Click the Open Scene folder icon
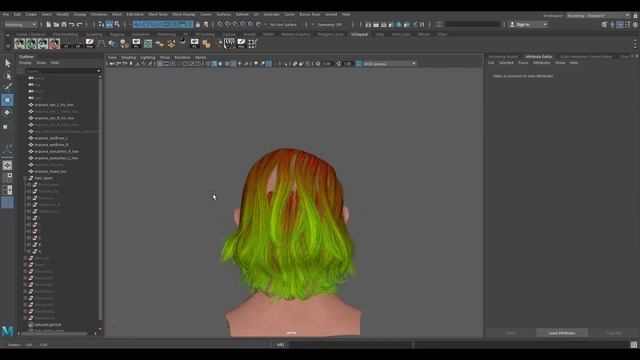 (56, 25)
